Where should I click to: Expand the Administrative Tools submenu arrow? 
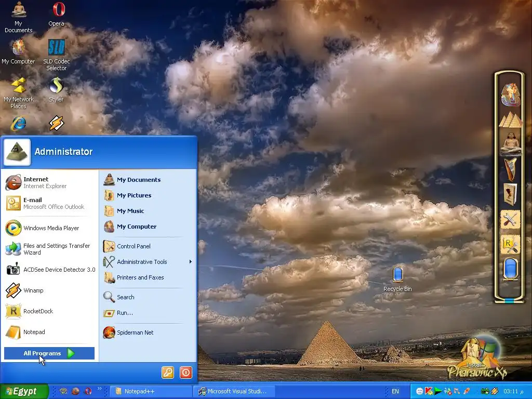click(x=191, y=262)
